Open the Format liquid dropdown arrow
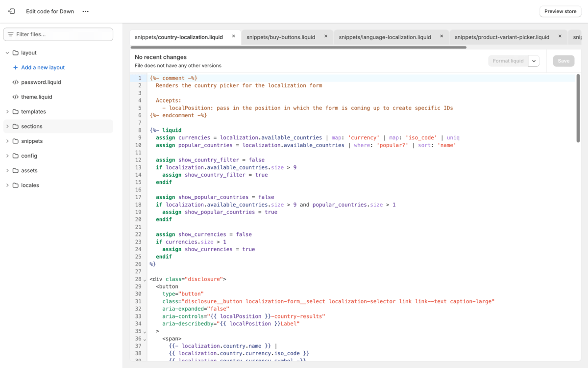Image resolution: width=588 pixels, height=368 pixels. pyautogui.click(x=534, y=61)
